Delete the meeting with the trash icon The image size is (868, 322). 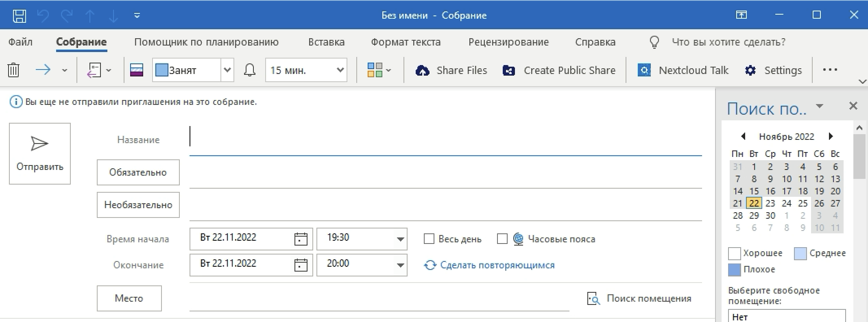(x=13, y=70)
